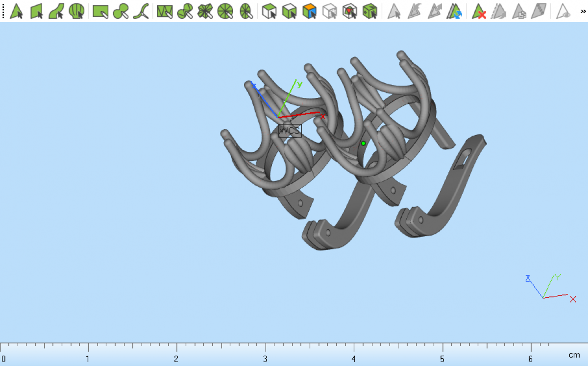
Task: Select the Mark Surface tool
Action: coord(56,11)
